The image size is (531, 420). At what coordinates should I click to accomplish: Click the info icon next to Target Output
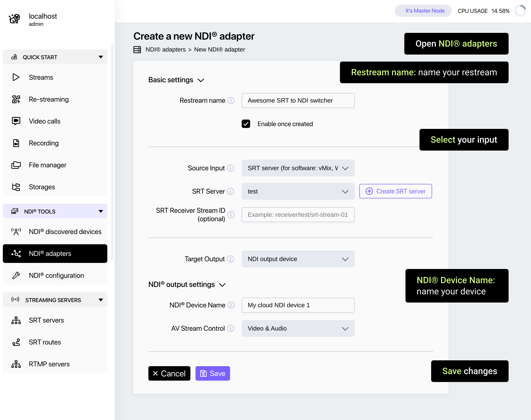tap(231, 259)
